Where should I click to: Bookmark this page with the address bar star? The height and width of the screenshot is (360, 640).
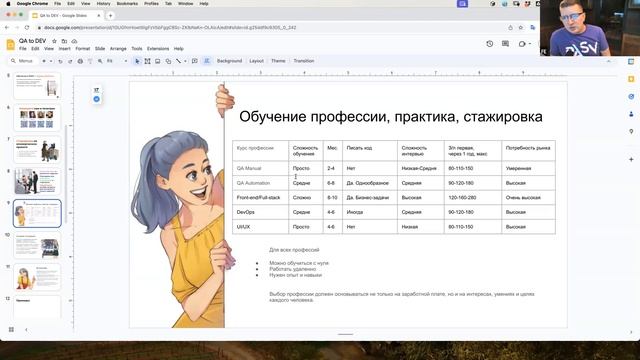(x=520, y=28)
